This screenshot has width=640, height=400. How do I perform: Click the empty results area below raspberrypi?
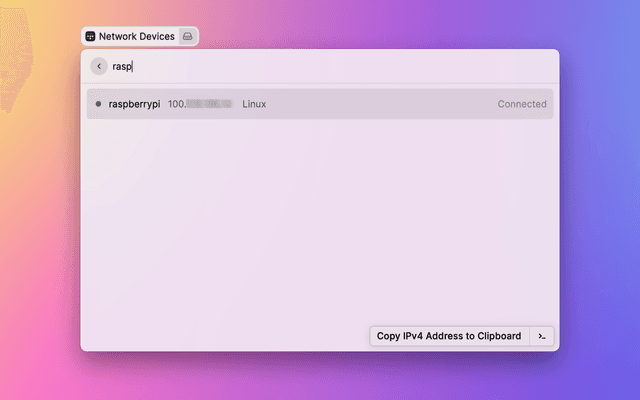(x=320, y=220)
